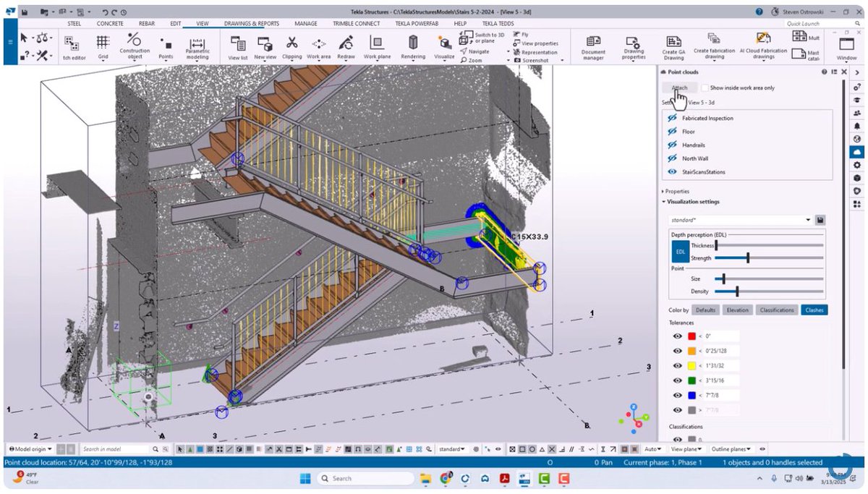The height and width of the screenshot is (494, 868).
Task: Switch Color by to Elevation
Action: coord(737,310)
